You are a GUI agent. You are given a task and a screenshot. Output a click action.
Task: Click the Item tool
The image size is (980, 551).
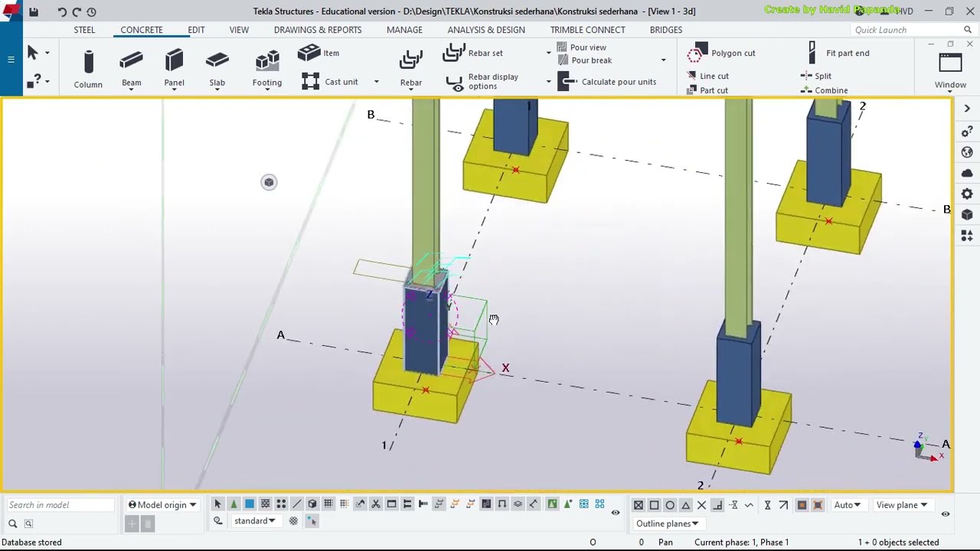click(x=318, y=53)
